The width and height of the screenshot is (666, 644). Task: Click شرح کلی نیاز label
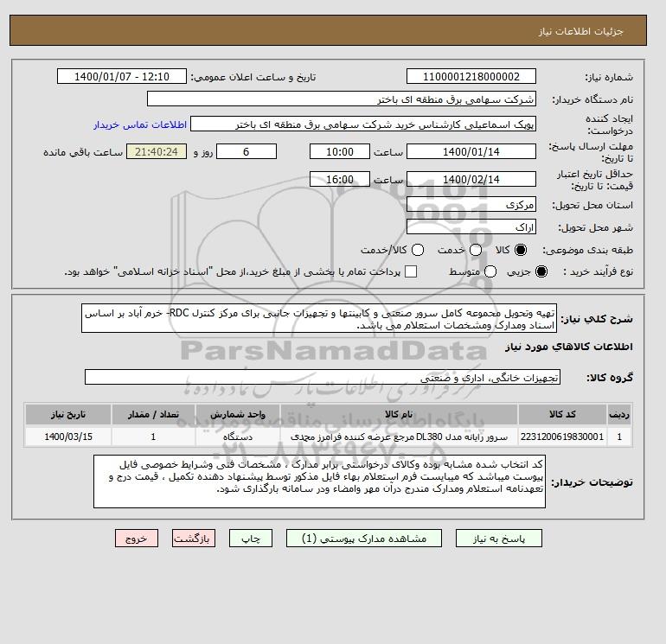[x=596, y=319]
